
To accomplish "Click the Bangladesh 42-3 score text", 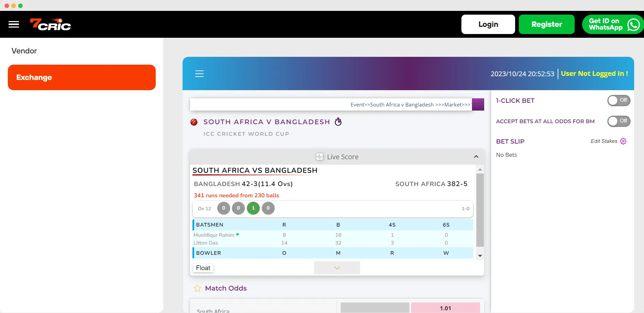I will coord(243,184).
